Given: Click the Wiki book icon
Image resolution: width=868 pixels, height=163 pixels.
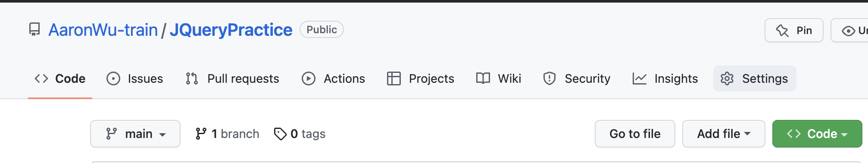Looking at the screenshot, I should click(483, 78).
